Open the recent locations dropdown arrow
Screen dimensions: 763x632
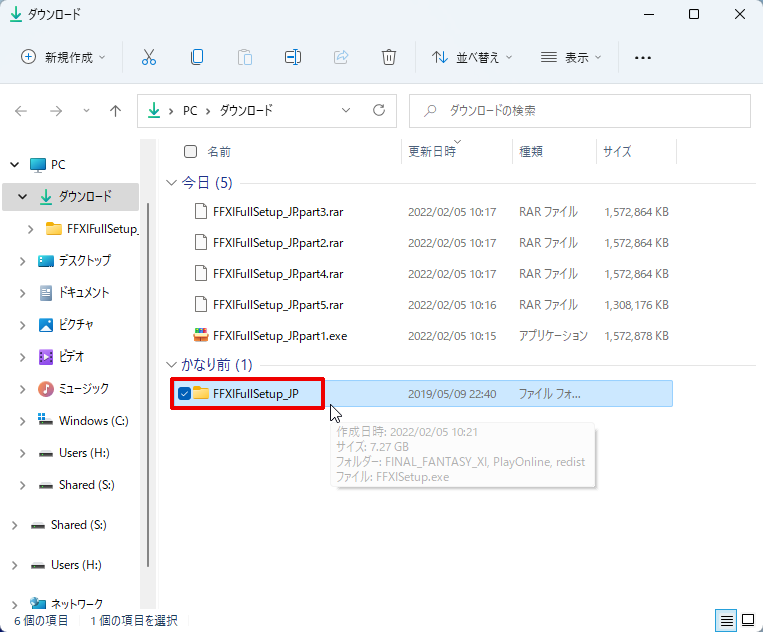pos(86,111)
